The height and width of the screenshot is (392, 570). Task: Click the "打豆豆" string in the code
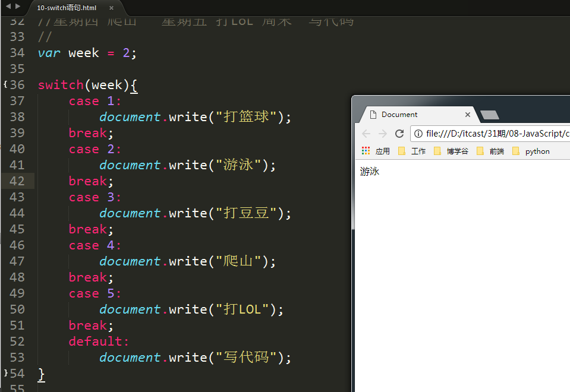click(x=246, y=213)
